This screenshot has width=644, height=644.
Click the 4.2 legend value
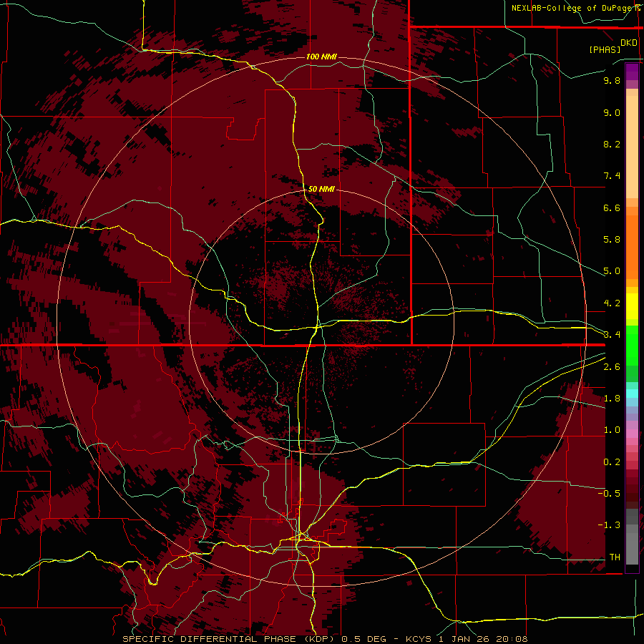click(x=612, y=303)
